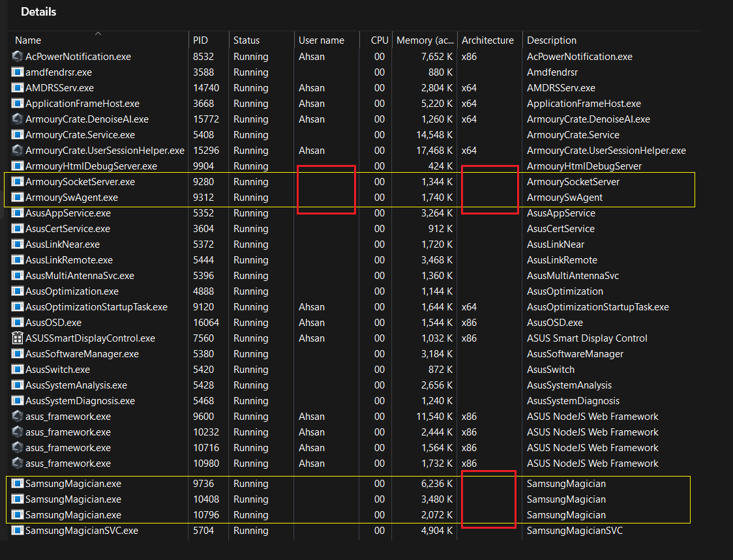The width and height of the screenshot is (733, 560).
Task: Sort processes by the Name column header
Action: (x=28, y=40)
